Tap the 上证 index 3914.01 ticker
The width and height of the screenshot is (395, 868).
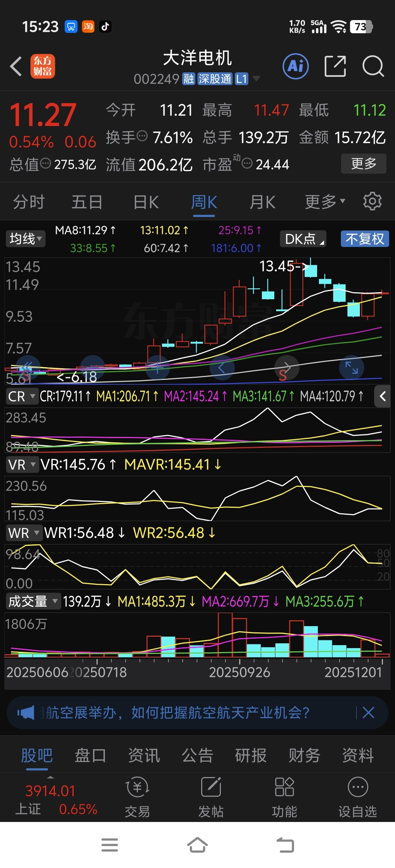(x=56, y=799)
